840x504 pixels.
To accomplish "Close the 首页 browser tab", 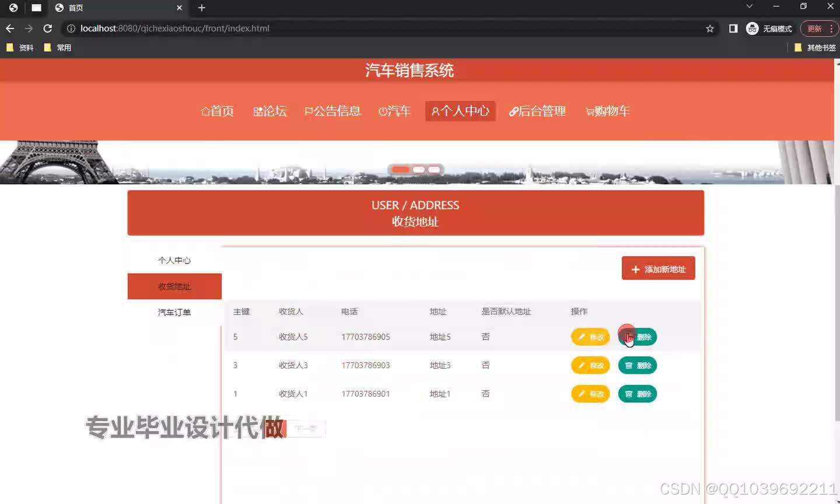I will pos(179,8).
